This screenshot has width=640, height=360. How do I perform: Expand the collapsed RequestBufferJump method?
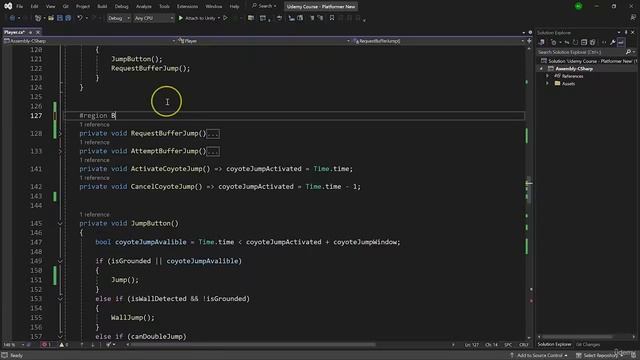point(60,133)
